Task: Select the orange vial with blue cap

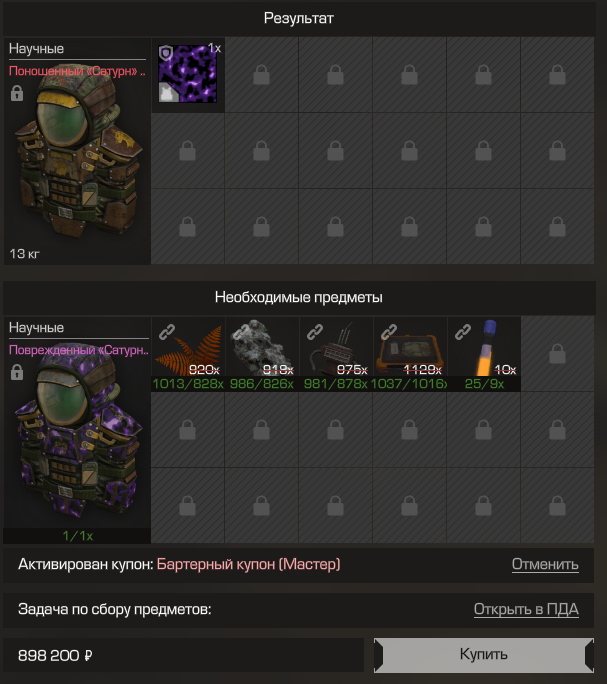Action: pos(484,347)
